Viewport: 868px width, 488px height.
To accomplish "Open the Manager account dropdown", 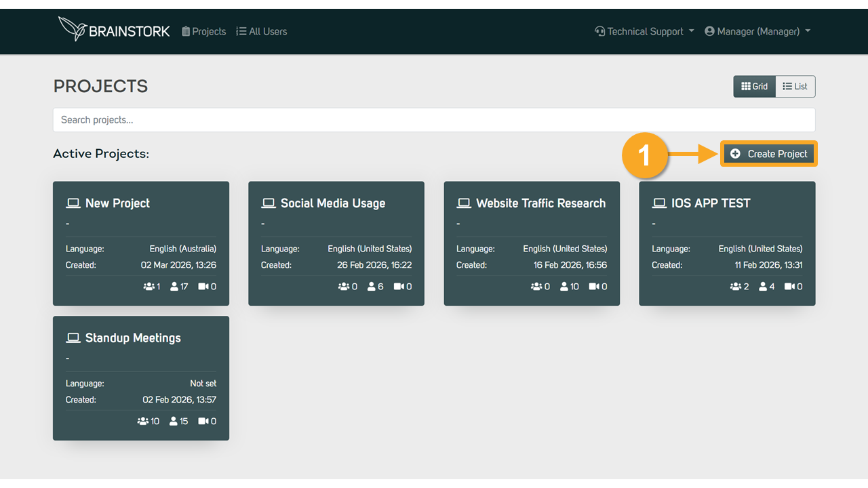I will [757, 31].
